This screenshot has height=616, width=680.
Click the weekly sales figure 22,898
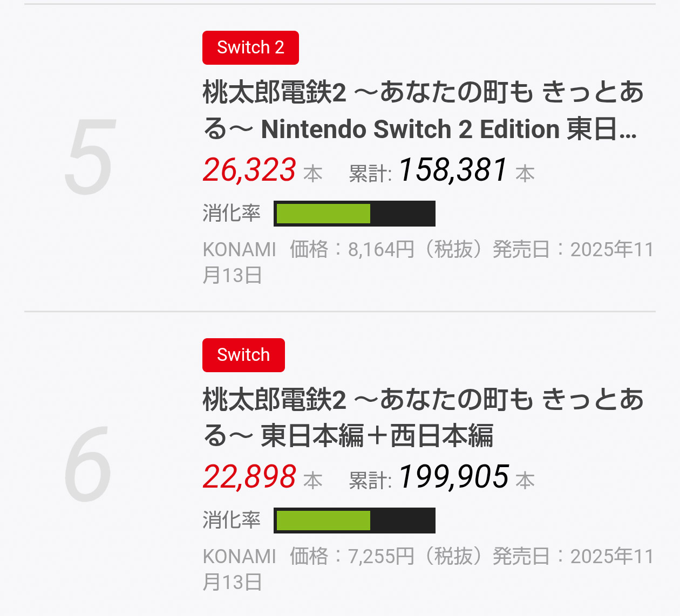[x=249, y=477]
